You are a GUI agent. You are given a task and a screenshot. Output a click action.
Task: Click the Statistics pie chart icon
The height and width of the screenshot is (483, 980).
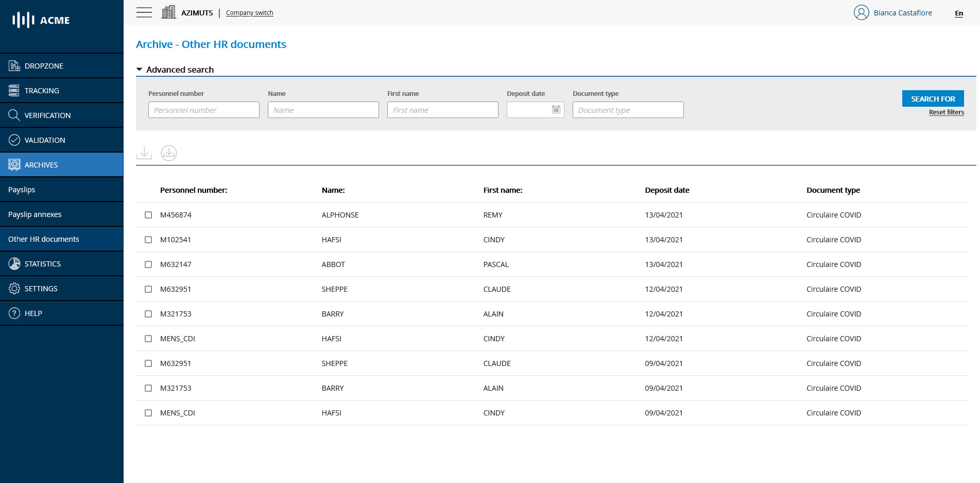tap(14, 264)
